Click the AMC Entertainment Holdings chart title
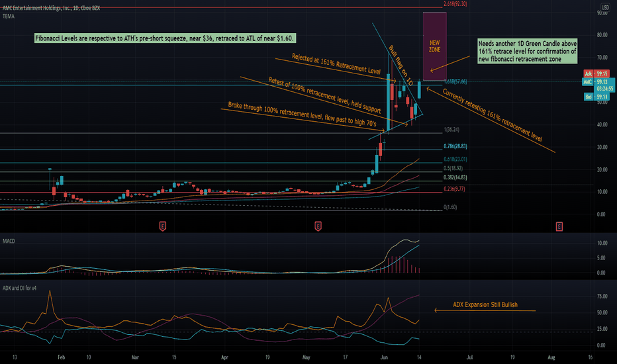617x364 pixels. coord(51,8)
